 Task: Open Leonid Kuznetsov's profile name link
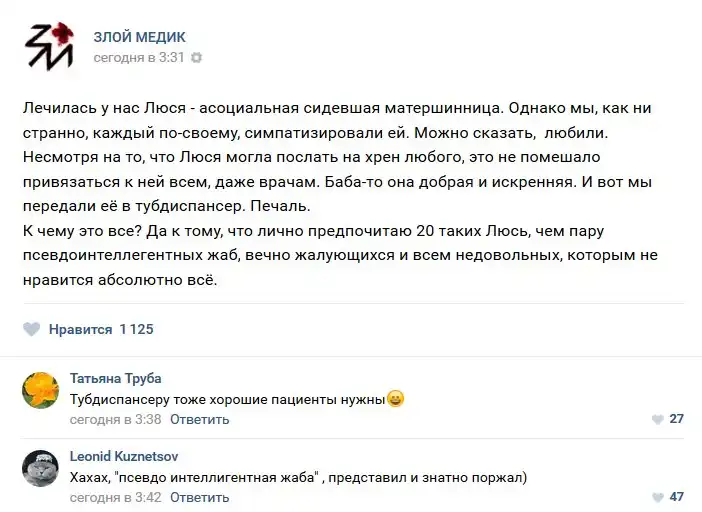[x=123, y=456]
